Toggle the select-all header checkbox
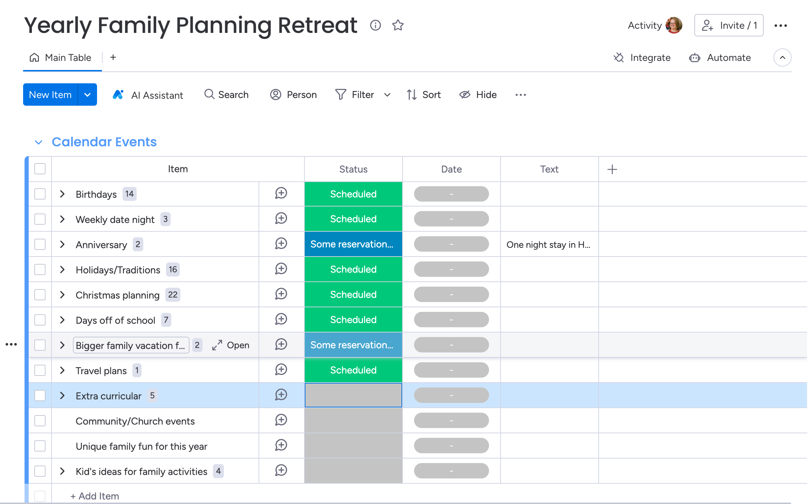 coord(40,169)
